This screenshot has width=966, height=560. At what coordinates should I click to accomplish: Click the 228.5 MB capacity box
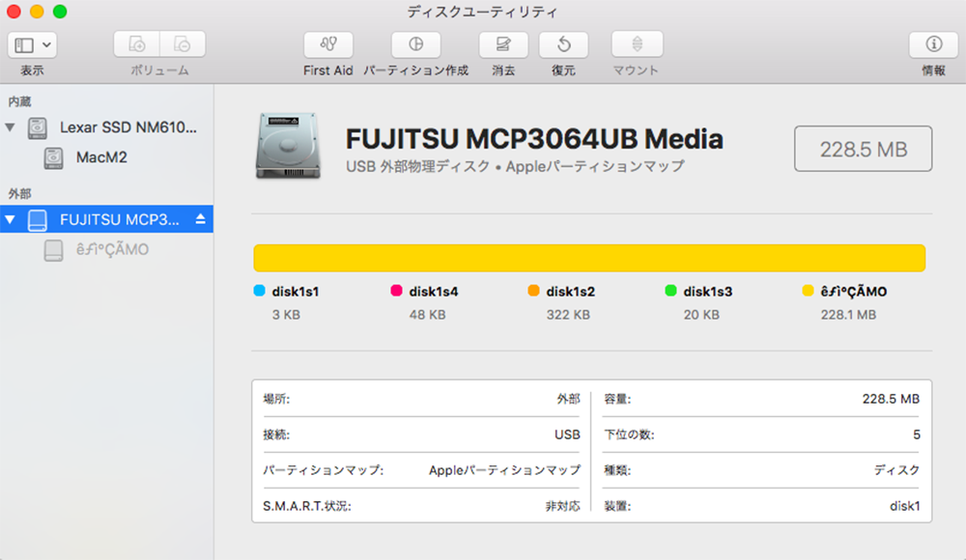pos(863,149)
